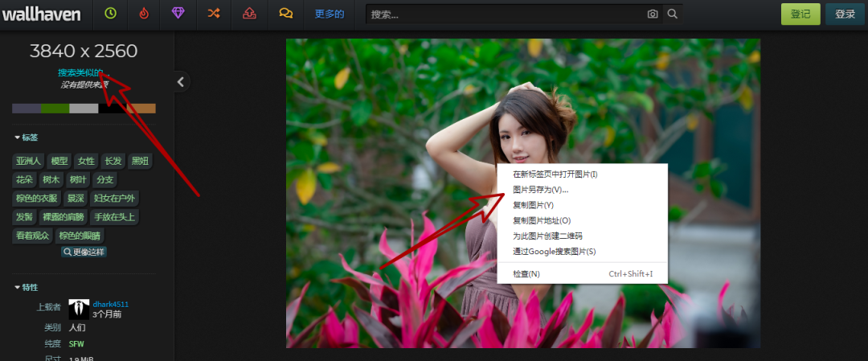The height and width of the screenshot is (361, 868).
Task: Choose 图片另存为(V)... from context menu
Action: [583, 190]
